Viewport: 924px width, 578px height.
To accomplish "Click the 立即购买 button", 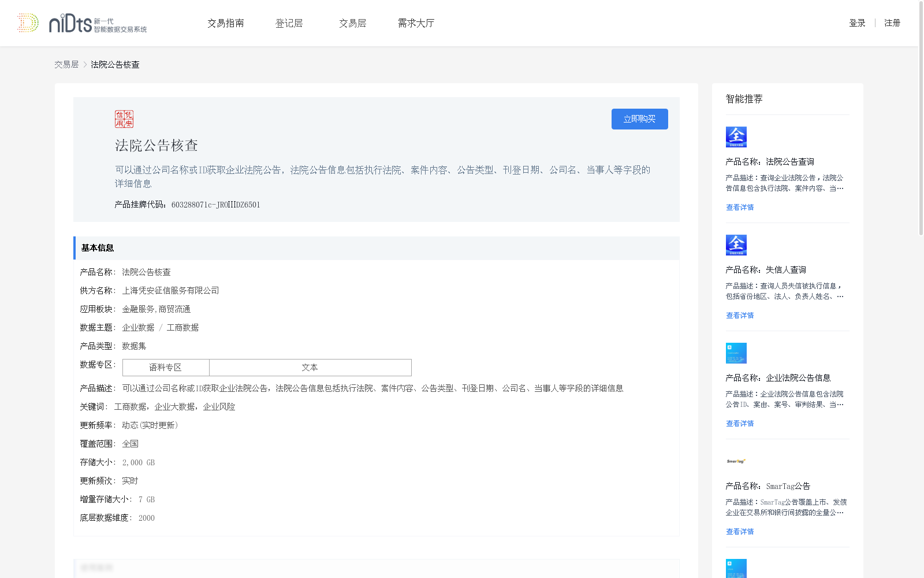I will pyautogui.click(x=640, y=119).
